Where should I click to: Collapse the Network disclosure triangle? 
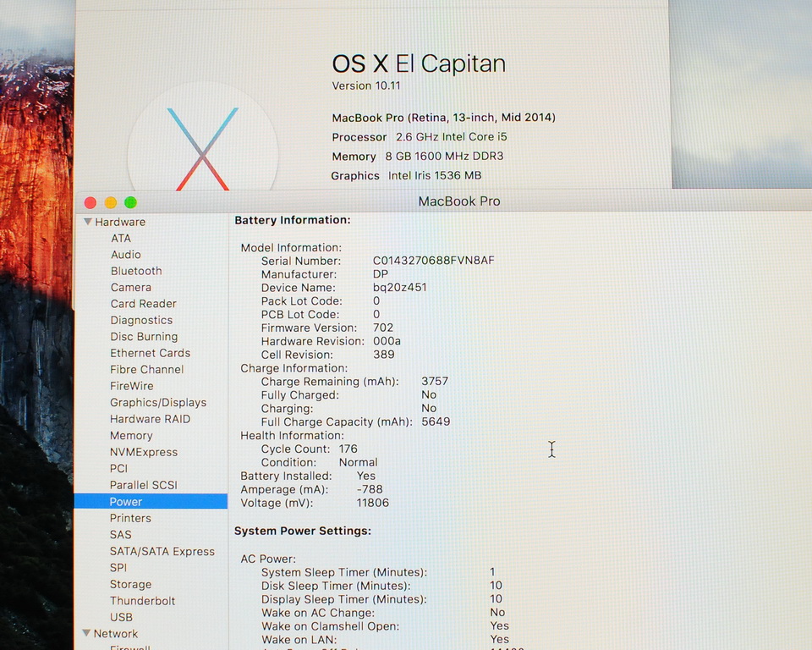point(87,633)
